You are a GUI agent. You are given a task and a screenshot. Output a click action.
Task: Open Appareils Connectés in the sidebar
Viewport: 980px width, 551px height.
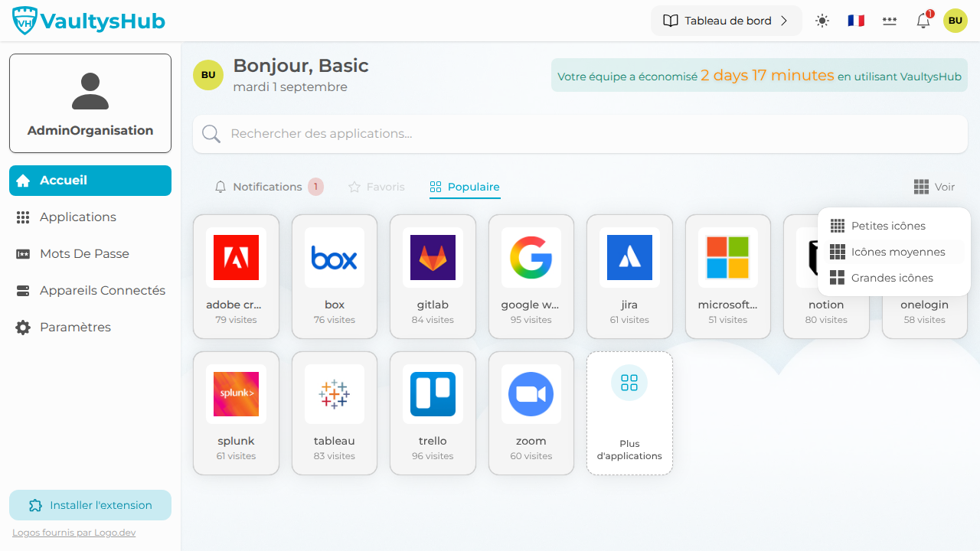90,291
